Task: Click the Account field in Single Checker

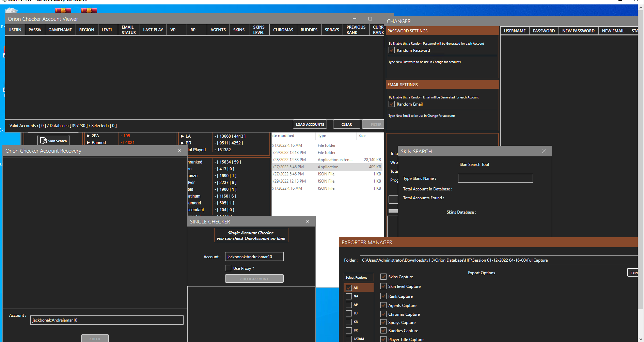Action: [x=254, y=256]
